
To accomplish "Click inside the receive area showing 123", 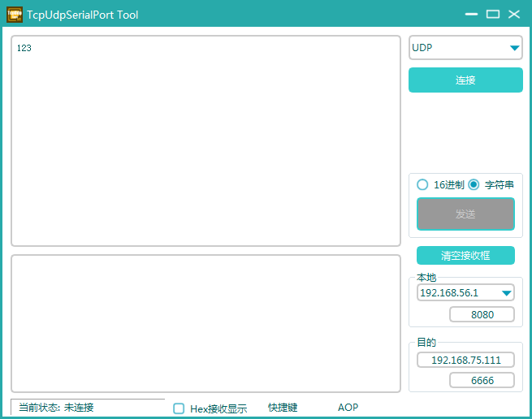I will [x=206, y=140].
